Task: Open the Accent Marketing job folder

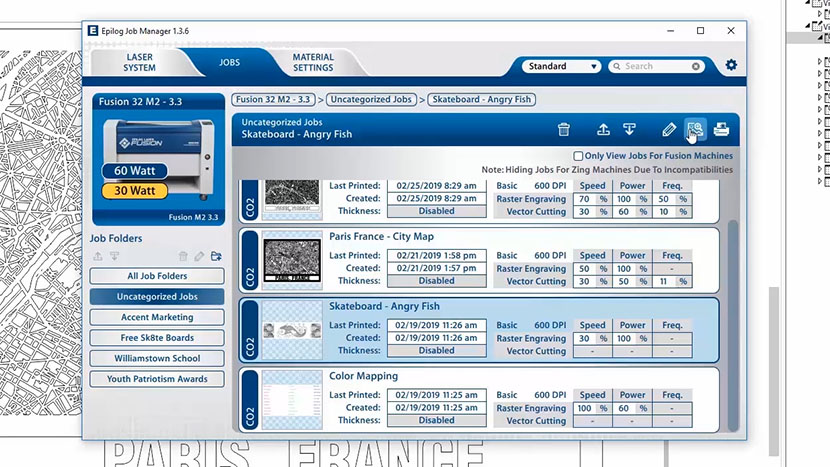Action: coord(159,317)
